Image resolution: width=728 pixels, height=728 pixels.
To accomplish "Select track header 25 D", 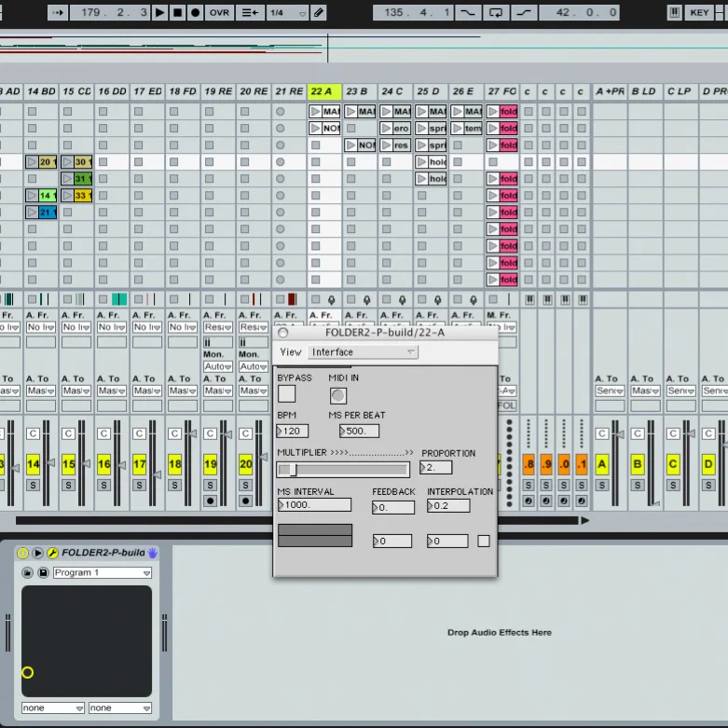I will (431, 91).
